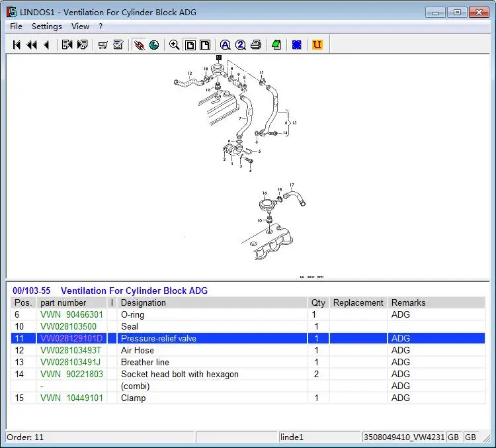The width and height of the screenshot is (496, 448).
Task: Open the File menu
Action: 16,26
